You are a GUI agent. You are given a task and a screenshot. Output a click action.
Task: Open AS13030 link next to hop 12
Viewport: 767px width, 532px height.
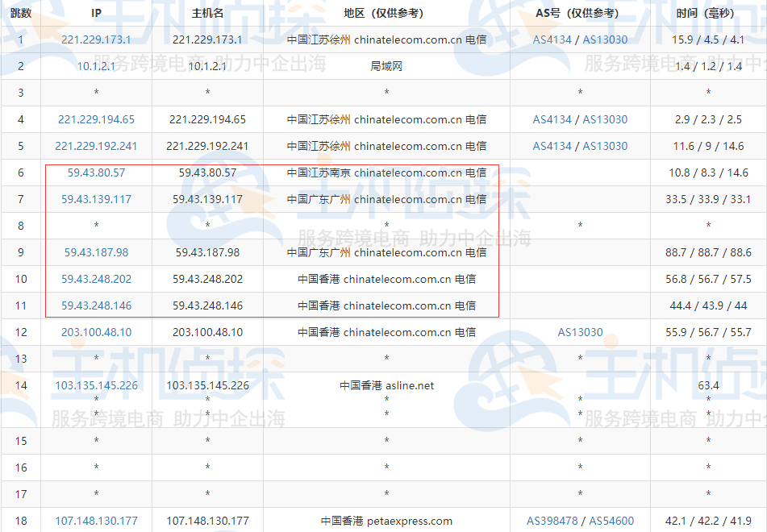(x=579, y=331)
